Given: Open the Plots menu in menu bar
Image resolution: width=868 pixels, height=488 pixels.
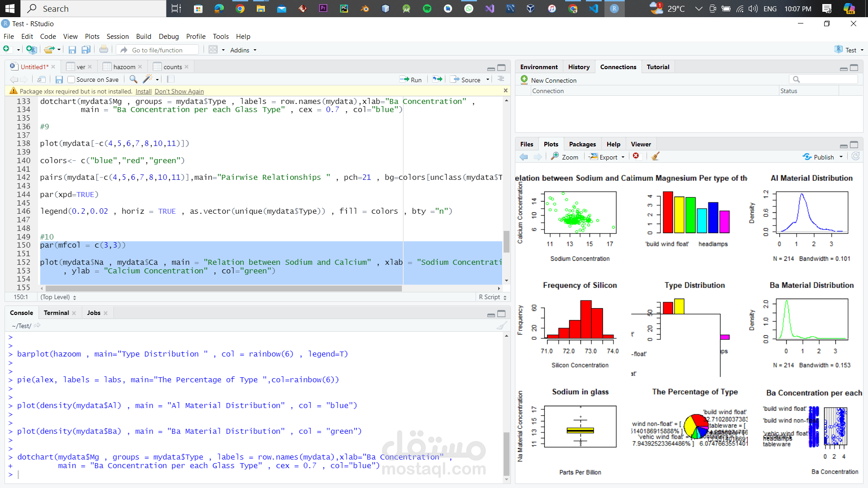Looking at the screenshot, I should pyautogui.click(x=92, y=37).
